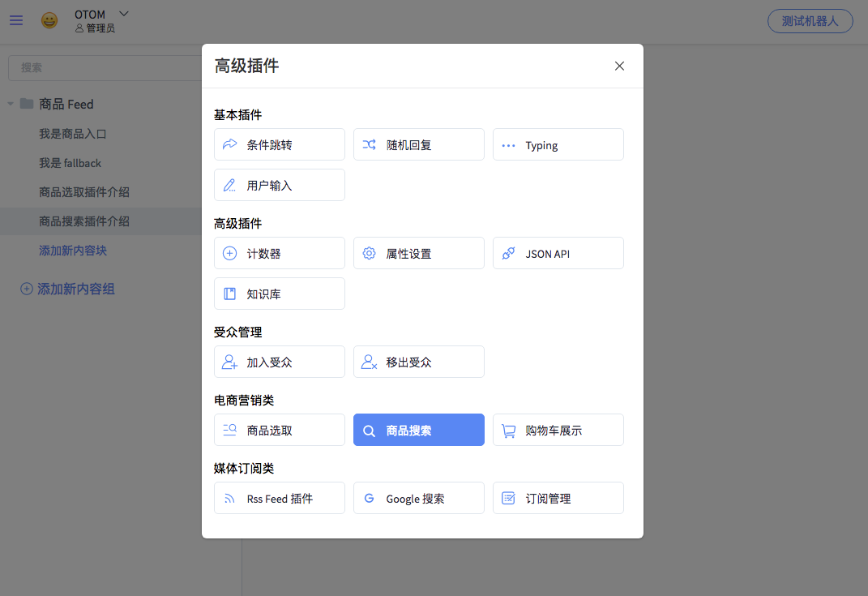Screen dimensions: 868x596
Task: Click the 商品选取 list-search icon
Action: coord(229,430)
